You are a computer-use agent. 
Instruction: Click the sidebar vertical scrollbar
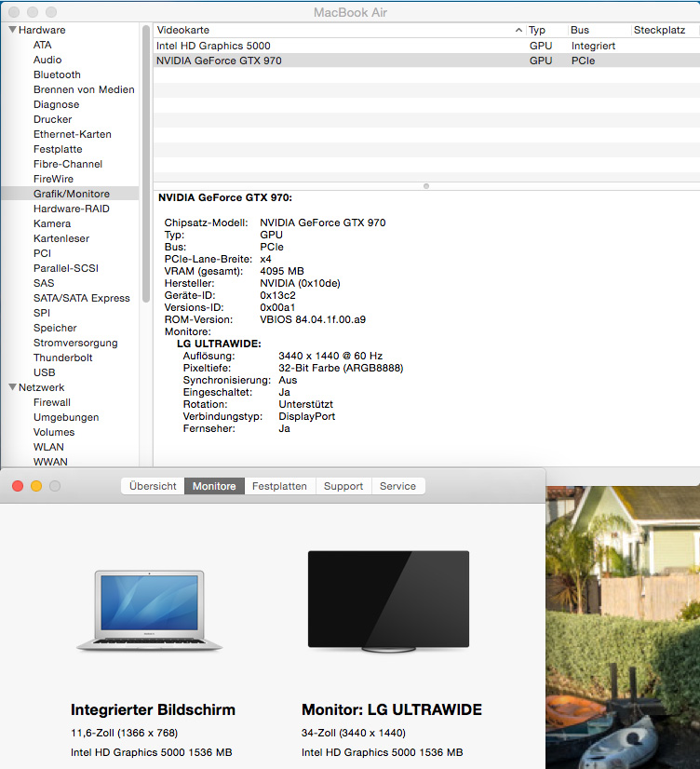145,164
